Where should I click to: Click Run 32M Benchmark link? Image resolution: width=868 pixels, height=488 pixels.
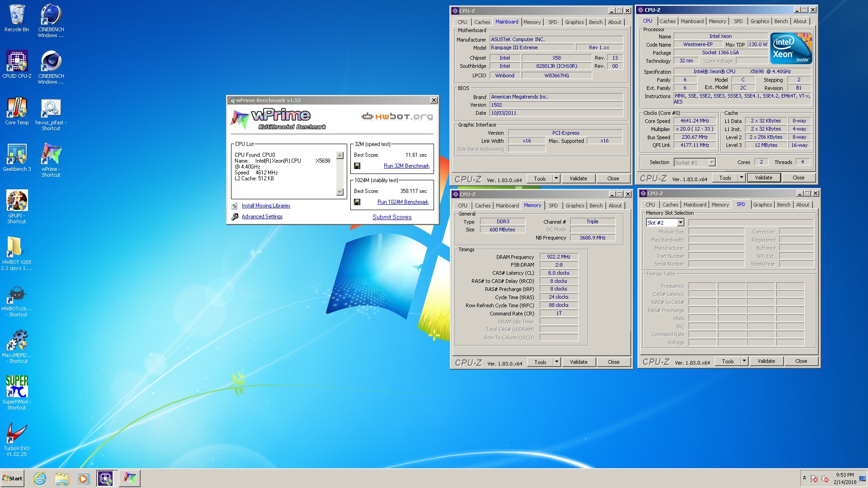(x=406, y=166)
